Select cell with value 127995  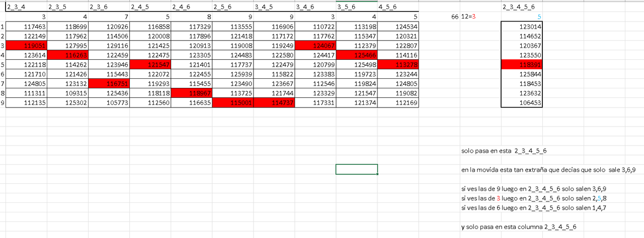pos(68,45)
